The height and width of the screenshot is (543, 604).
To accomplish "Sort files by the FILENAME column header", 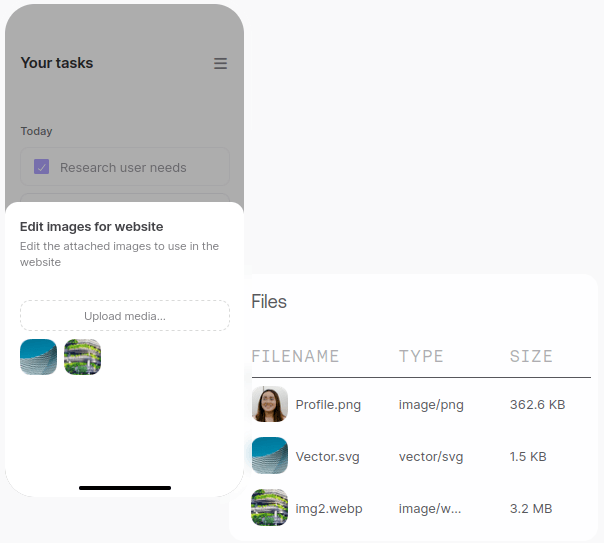I will (x=295, y=356).
